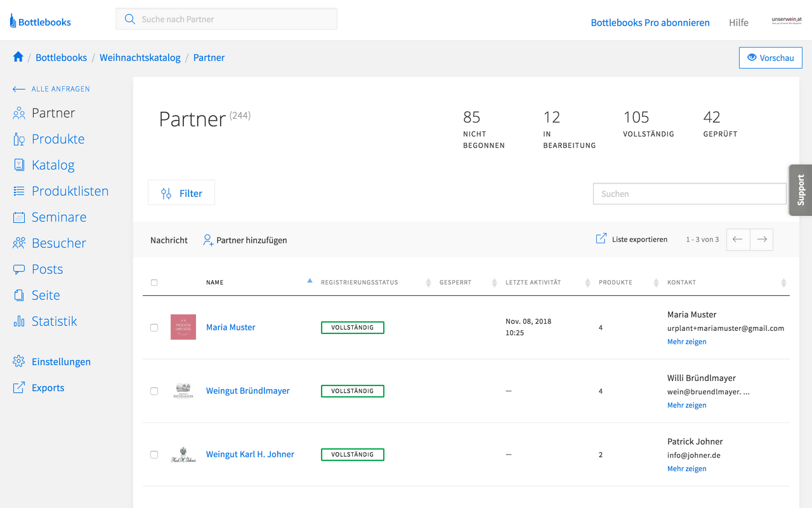
Task: Click the filter sliders icon
Action: [x=166, y=194]
